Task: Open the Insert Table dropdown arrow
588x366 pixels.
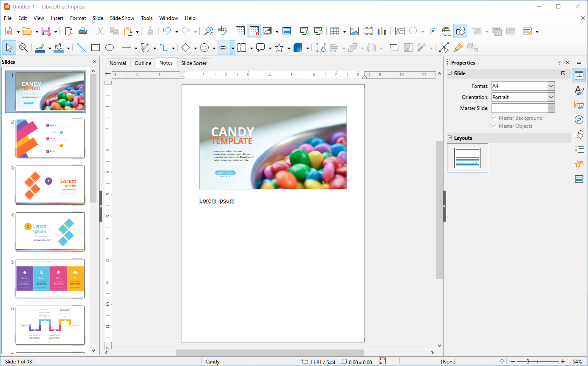Action: point(345,31)
